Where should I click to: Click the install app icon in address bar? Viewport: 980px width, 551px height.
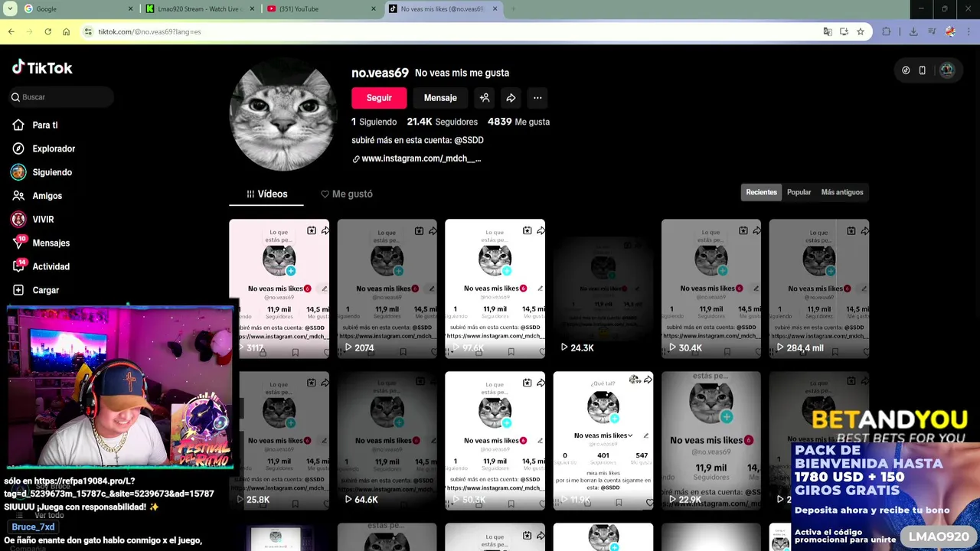tap(844, 31)
